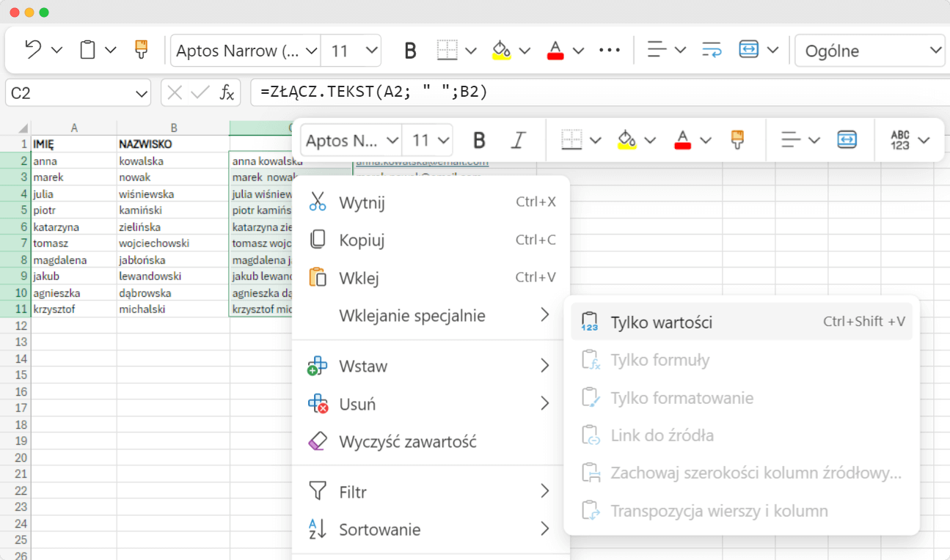Click the ABC 123 number format icon
950x560 pixels.
900,140
